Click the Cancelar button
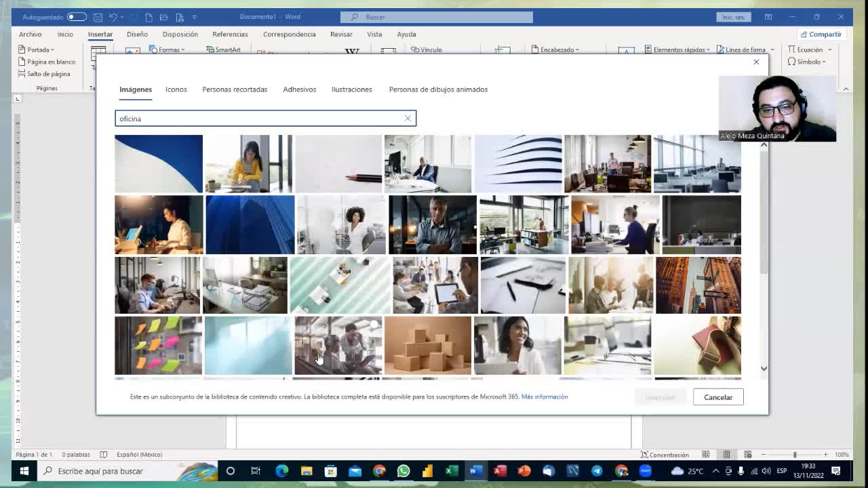Viewport: 868px width, 488px height. tap(718, 397)
